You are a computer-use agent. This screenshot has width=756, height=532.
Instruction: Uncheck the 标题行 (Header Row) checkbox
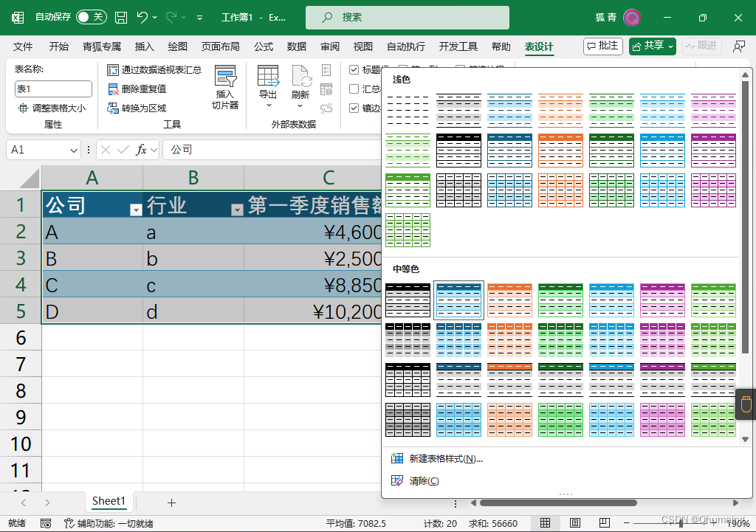[x=354, y=69]
